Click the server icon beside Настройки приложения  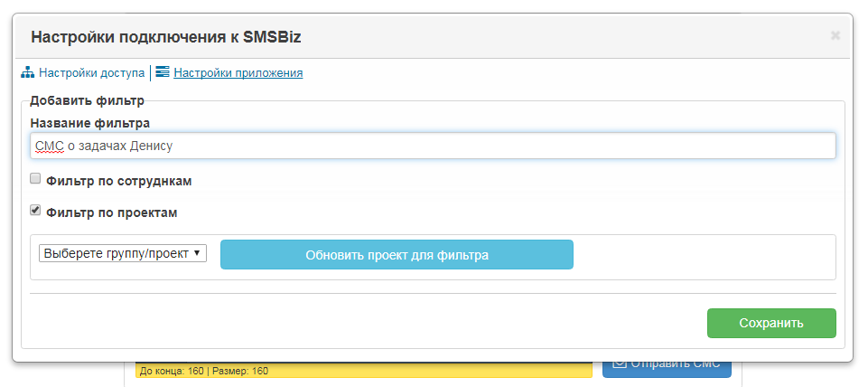point(163,72)
